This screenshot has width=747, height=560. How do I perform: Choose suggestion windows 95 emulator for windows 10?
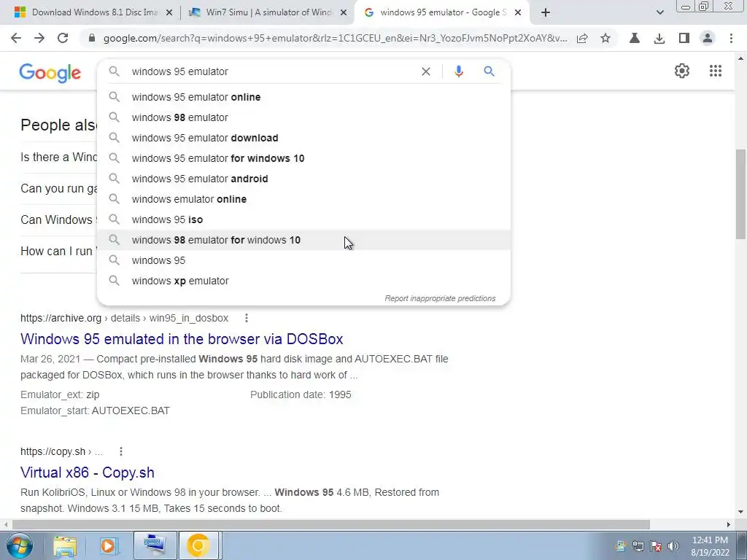tap(304, 158)
